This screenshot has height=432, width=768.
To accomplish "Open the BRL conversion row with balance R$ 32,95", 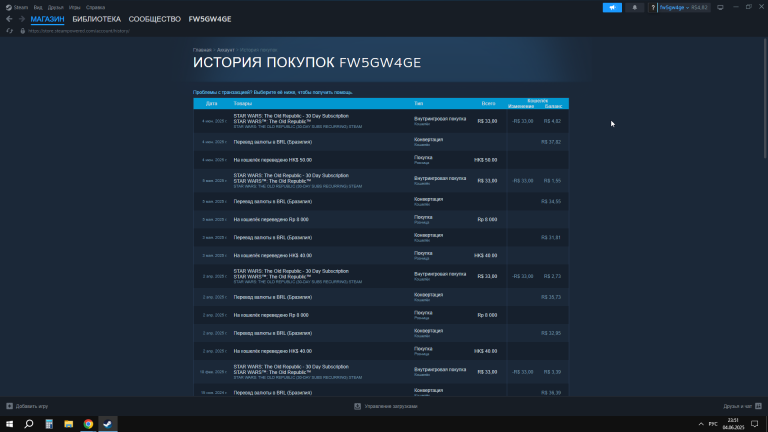I will click(x=381, y=333).
